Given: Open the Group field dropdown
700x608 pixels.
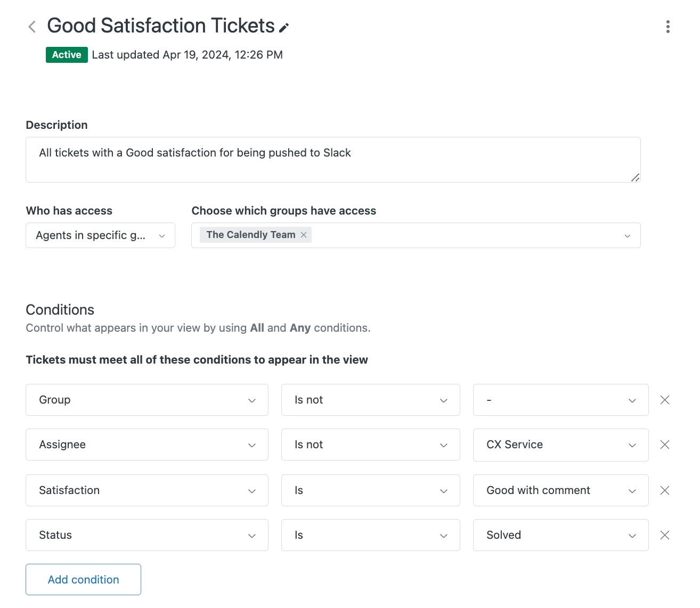Looking at the screenshot, I should 146,400.
